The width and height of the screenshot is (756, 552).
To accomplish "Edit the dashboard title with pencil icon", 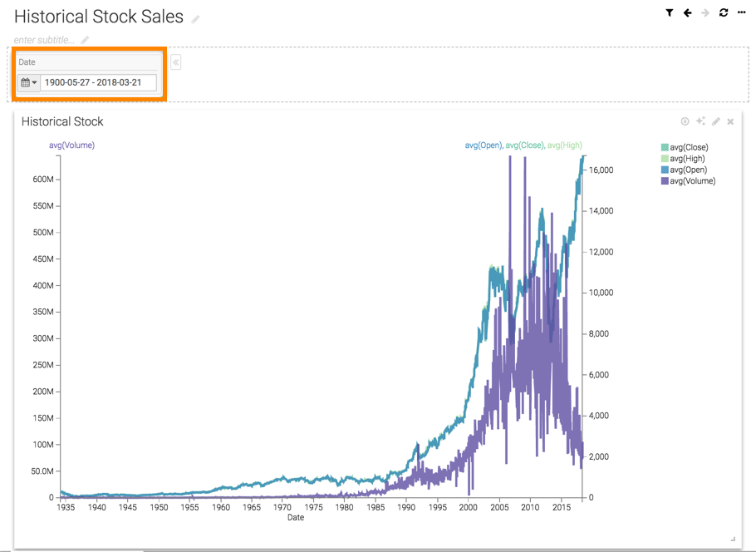I will point(196,19).
